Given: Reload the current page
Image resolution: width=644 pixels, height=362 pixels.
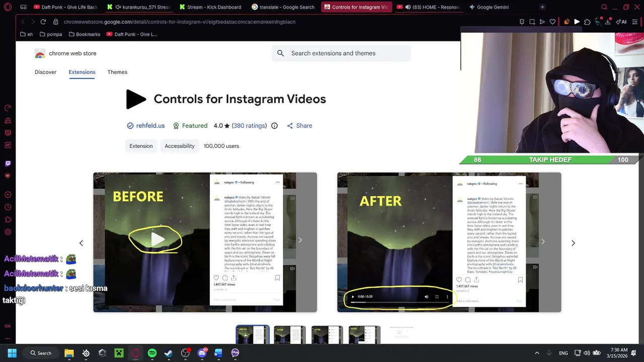Looking at the screenshot, I should point(43,22).
